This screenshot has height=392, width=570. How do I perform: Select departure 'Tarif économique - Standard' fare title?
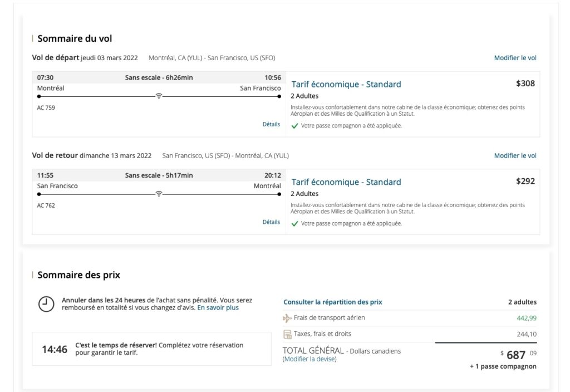(346, 85)
